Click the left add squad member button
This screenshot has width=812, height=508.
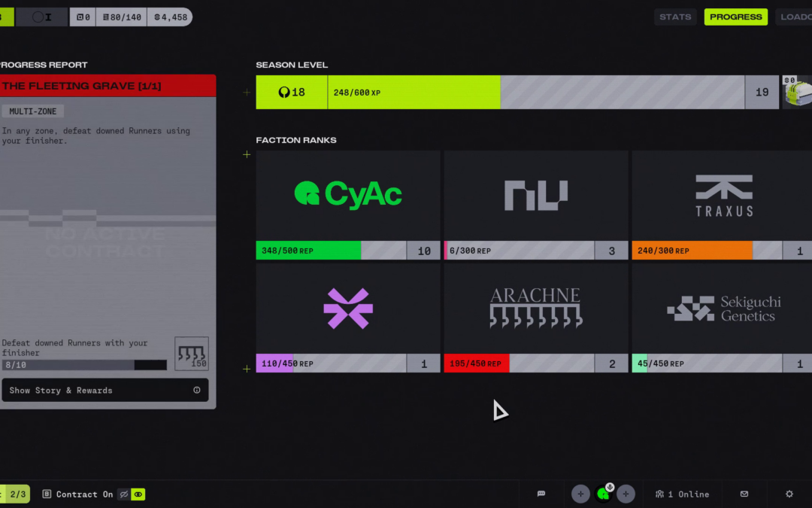tap(580, 494)
